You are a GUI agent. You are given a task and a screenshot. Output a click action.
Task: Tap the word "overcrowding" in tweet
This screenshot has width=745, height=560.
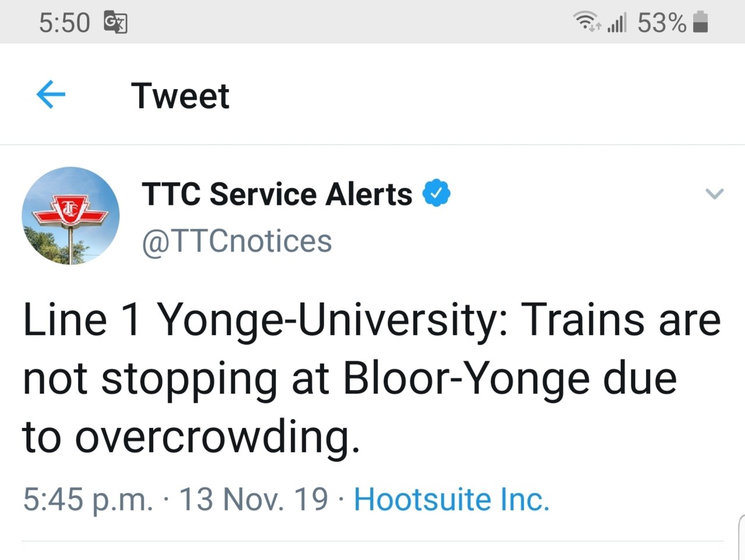pos(217,437)
